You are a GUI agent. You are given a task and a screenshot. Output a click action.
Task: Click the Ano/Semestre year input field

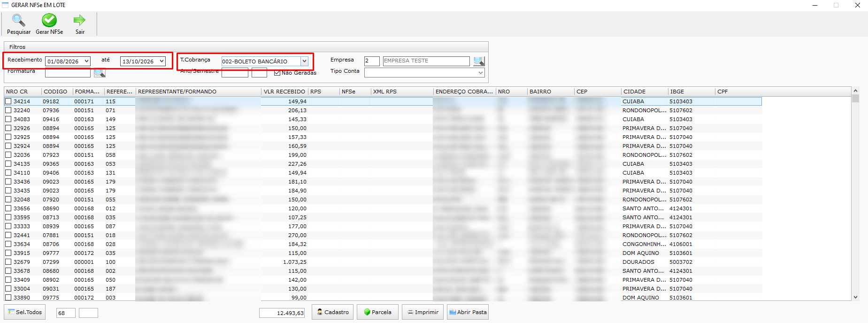[235, 73]
